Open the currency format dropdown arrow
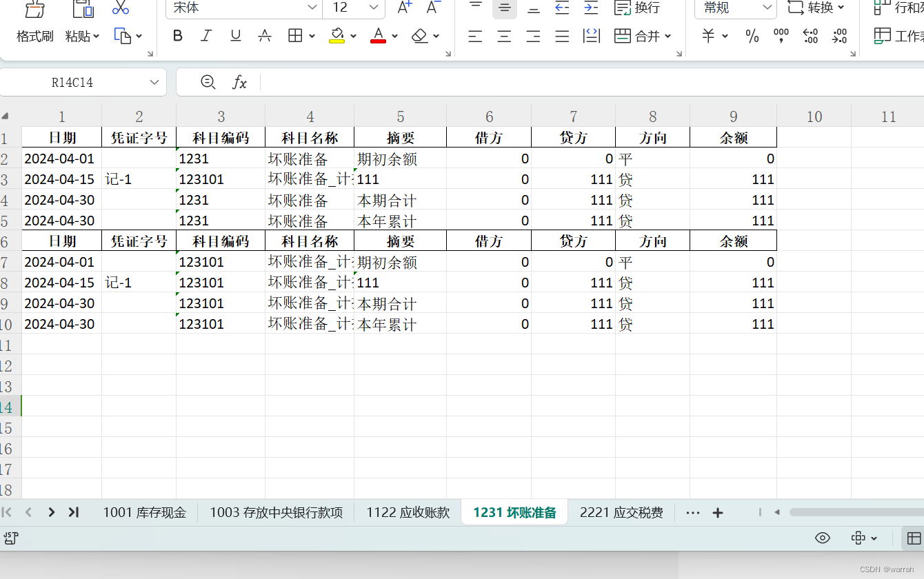Image resolution: width=924 pixels, height=579 pixels. 725,36
